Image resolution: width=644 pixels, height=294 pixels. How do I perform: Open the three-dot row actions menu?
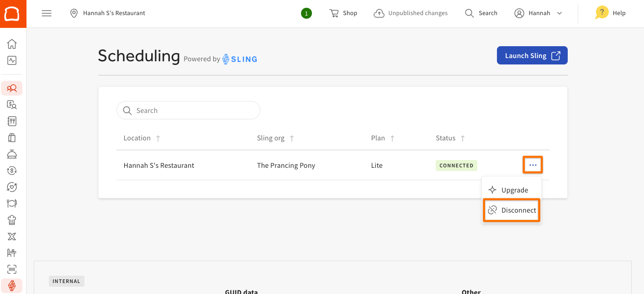click(533, 165)
